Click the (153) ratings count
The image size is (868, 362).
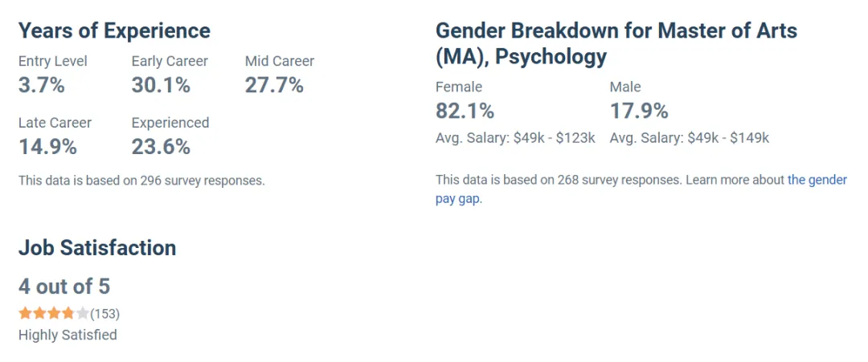[x=104, y=314]
